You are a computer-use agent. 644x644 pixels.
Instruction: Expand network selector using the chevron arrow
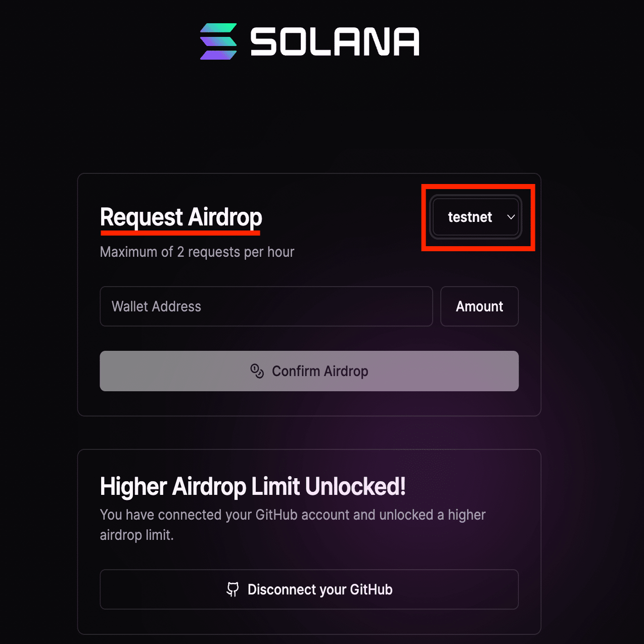(511, 217)
